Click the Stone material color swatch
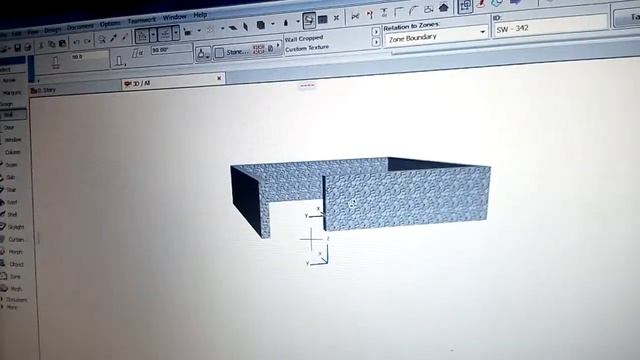 [220, 53]
